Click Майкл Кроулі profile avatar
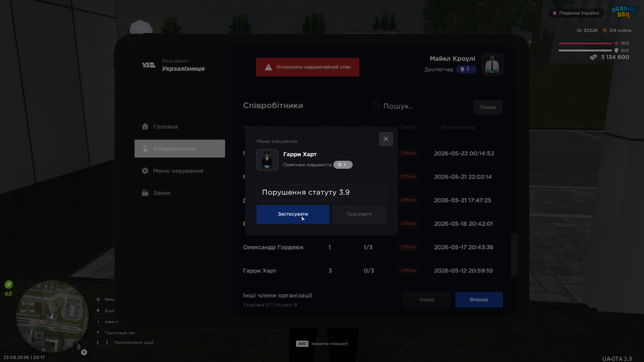Screen dimensions: 644x362 (493, 64)
